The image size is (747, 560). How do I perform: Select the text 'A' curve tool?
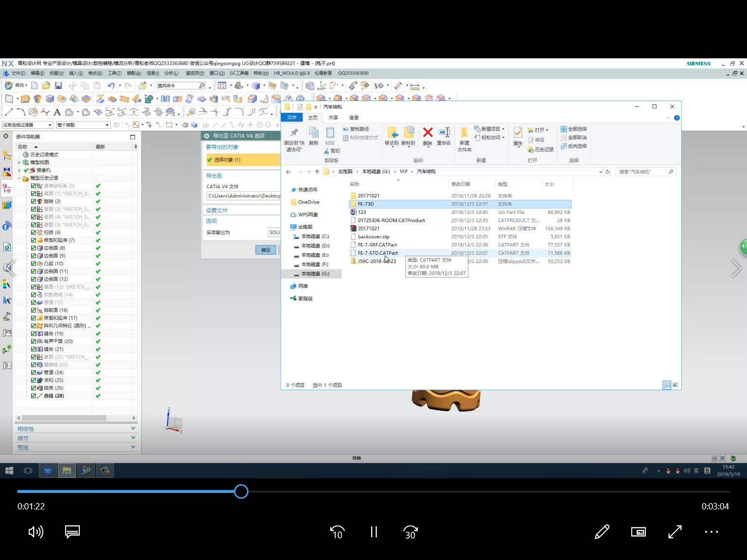pos(57,112)
